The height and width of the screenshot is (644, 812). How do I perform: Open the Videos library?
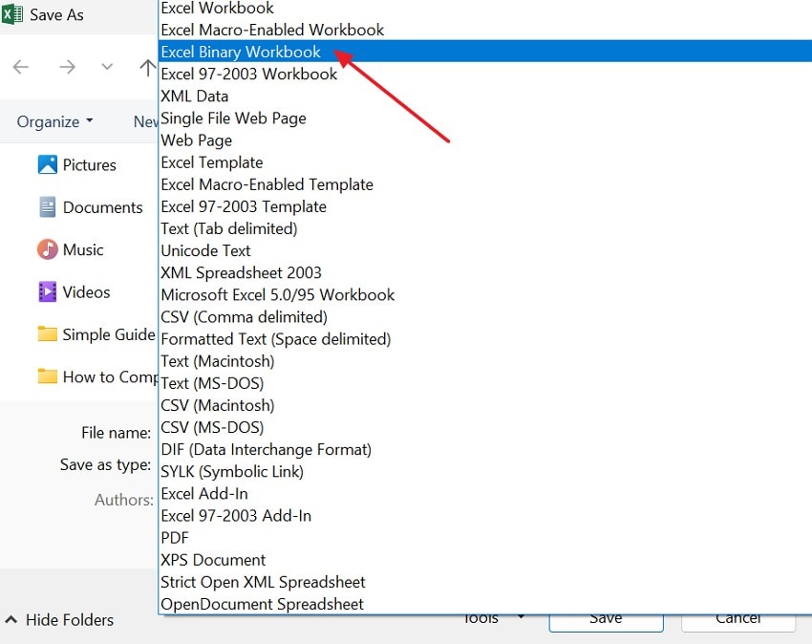(85, 291)
